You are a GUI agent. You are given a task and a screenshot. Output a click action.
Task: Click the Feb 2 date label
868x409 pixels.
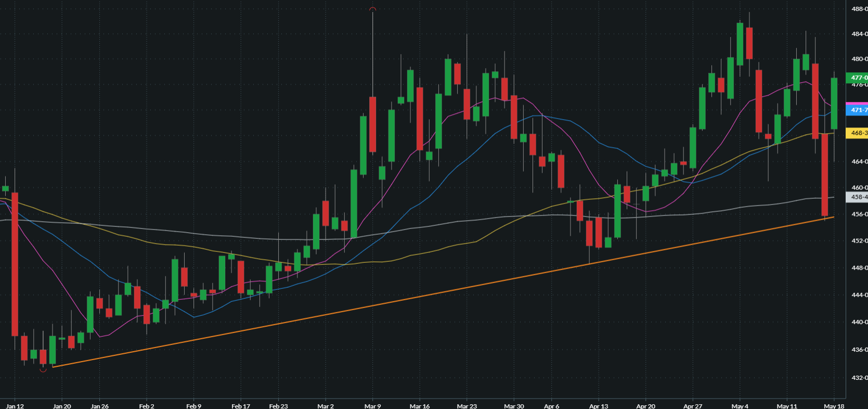click(147, 406)
